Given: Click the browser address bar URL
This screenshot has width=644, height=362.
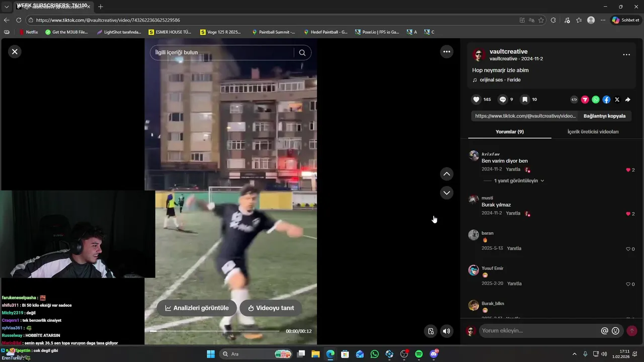Looking at the screenshot, I should (108, 20).
